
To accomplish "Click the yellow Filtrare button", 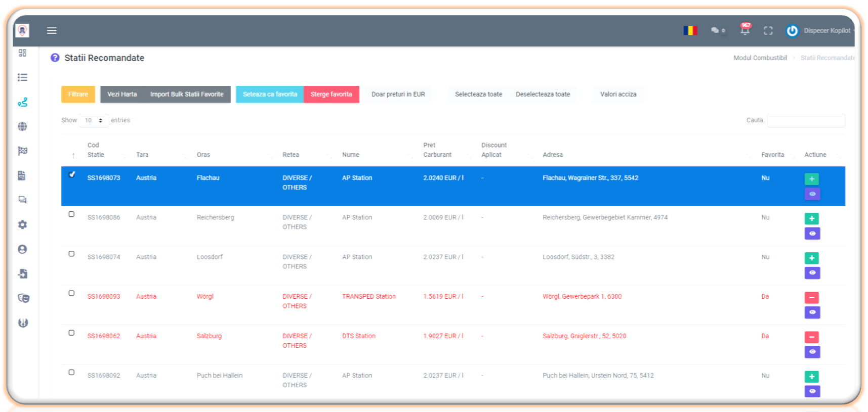I will coord(78,95).
